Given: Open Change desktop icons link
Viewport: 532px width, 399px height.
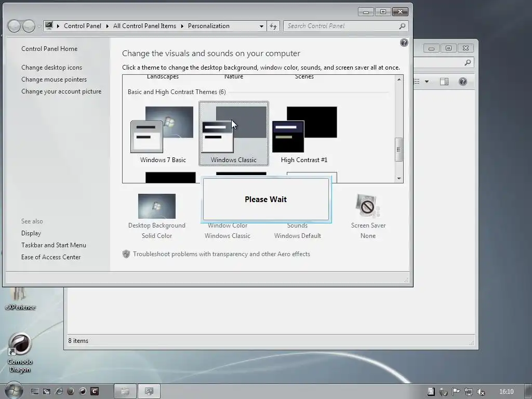Looking at the screenshot, I should (51, 68).
